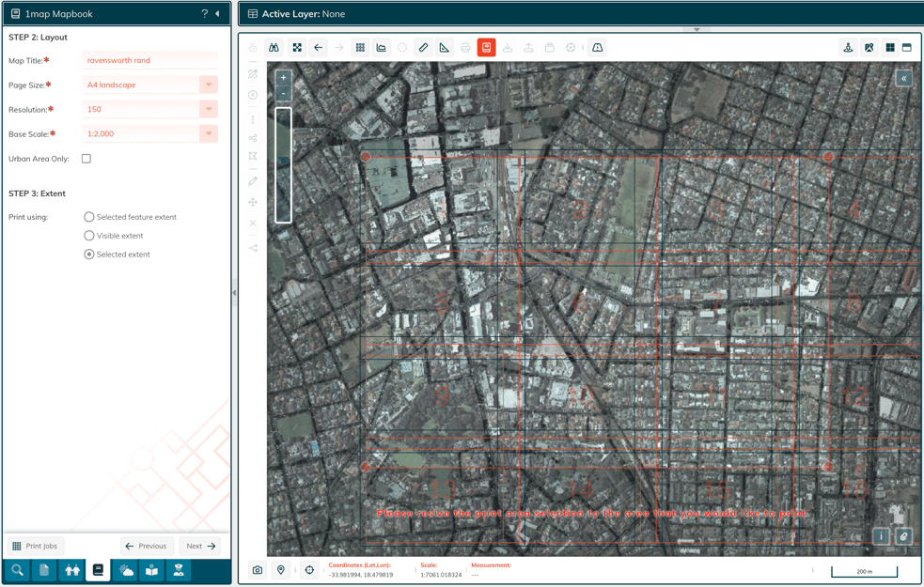
Task: Select the Visible extent radio button
Action: (x=88, y=235)
